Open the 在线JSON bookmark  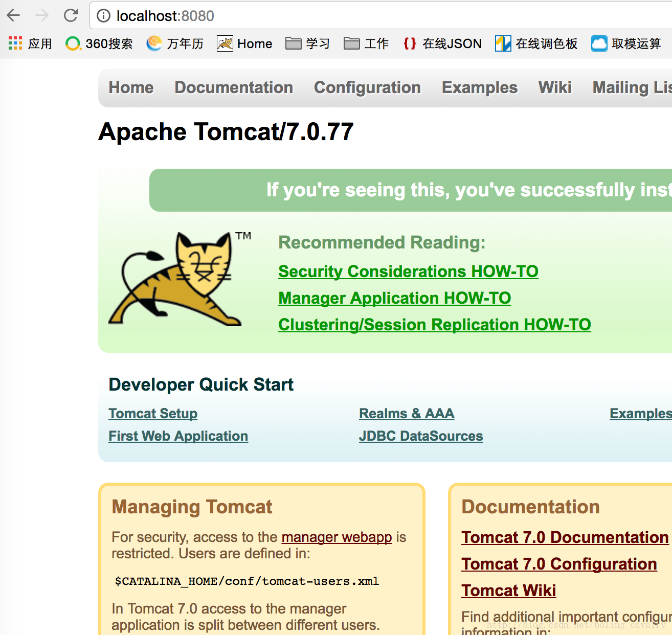pyautogui.click(x=442, y=43)
